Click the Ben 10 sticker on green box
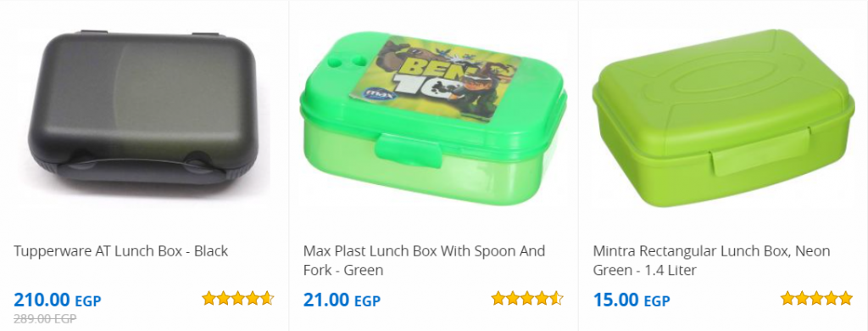868x331 pixels. click(435, 77)
